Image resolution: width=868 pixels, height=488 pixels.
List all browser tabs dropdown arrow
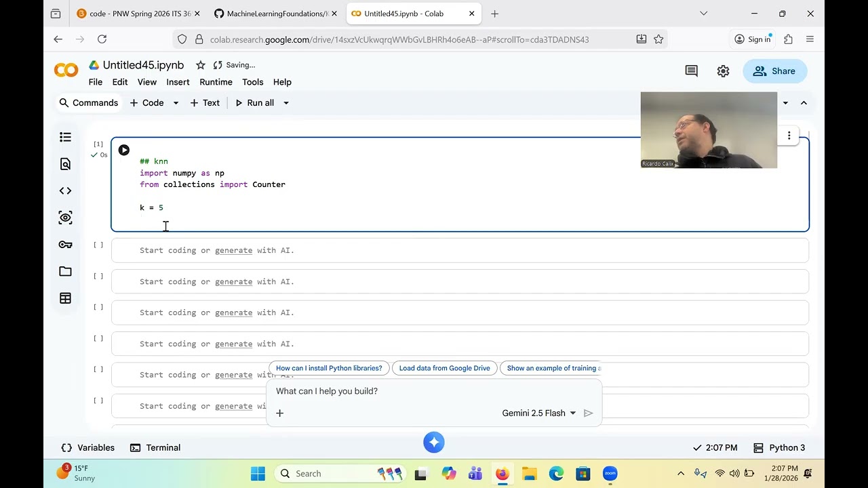703,14
